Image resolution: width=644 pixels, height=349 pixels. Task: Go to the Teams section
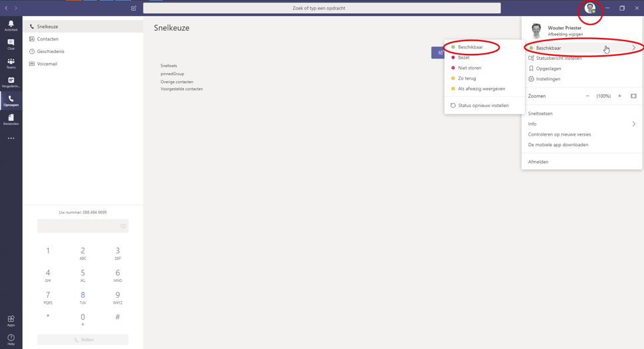[11, 63]
